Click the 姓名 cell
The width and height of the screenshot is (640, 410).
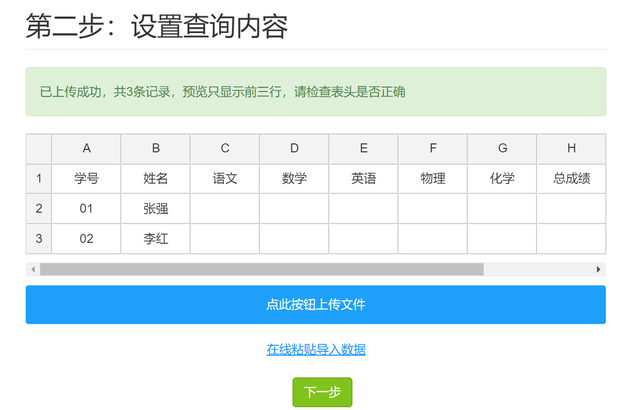point(156,179)
